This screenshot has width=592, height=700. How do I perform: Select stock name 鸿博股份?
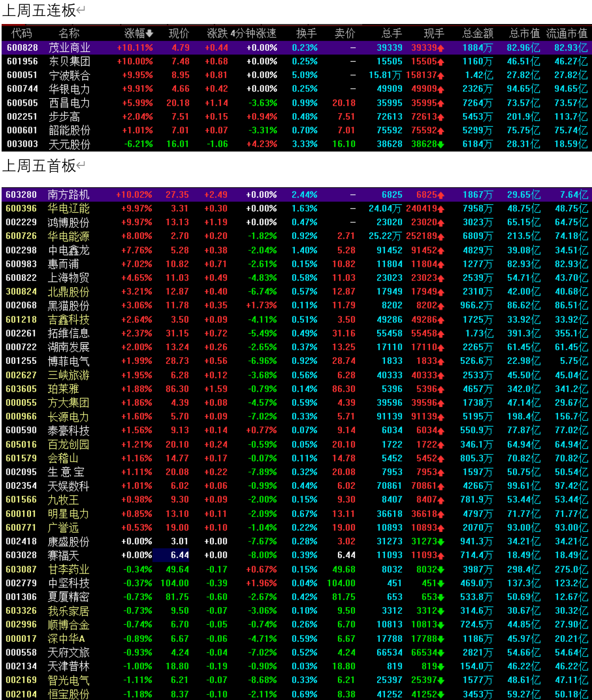tap(69, 222)
